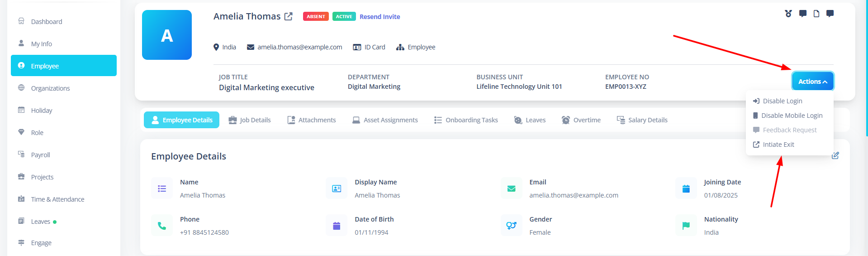Click the Email envelope icon in details
The width and height of the screenshot is (868, 256).
[512, 188]
